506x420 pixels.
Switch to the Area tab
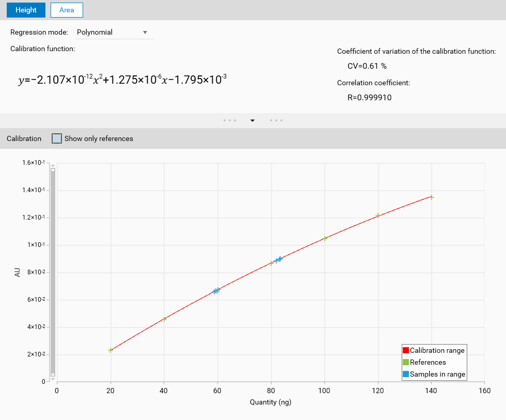(x=67, y=10)
